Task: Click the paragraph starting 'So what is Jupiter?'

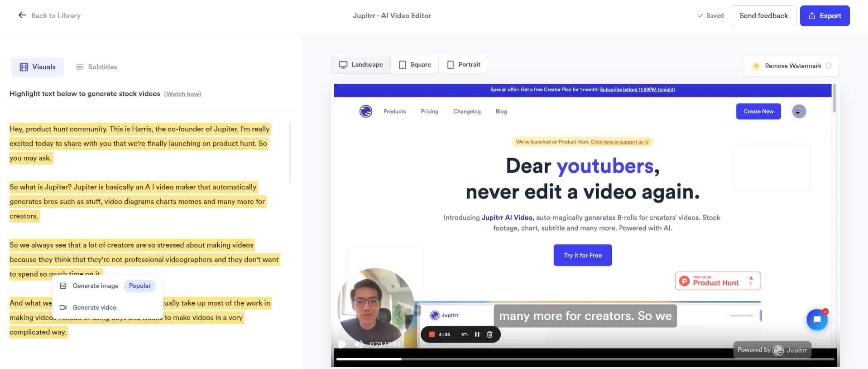Action: tap(138, 202)
